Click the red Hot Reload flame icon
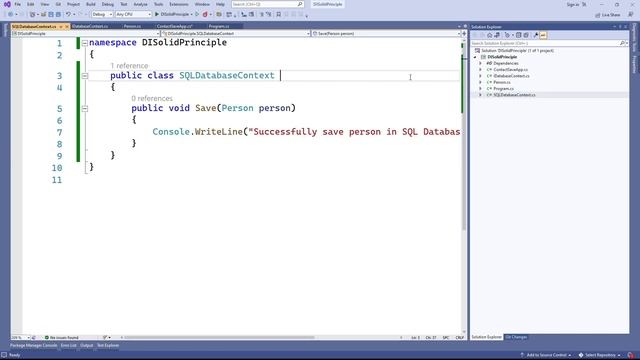Image resolution: width=640 pixels, height=360 pixels. [205, 14]
